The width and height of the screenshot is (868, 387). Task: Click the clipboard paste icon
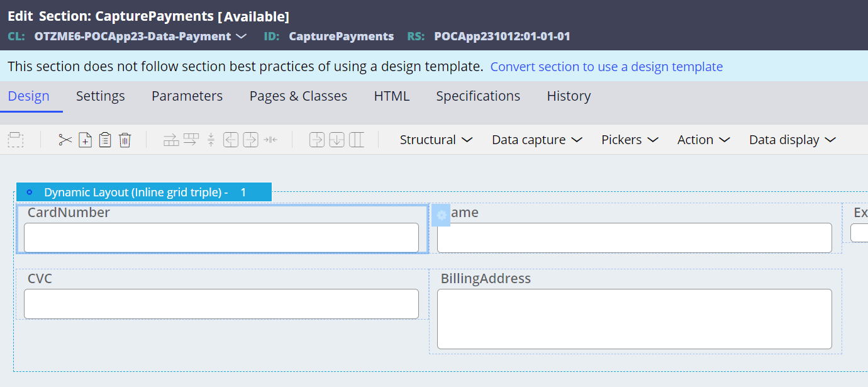(105, 140)
